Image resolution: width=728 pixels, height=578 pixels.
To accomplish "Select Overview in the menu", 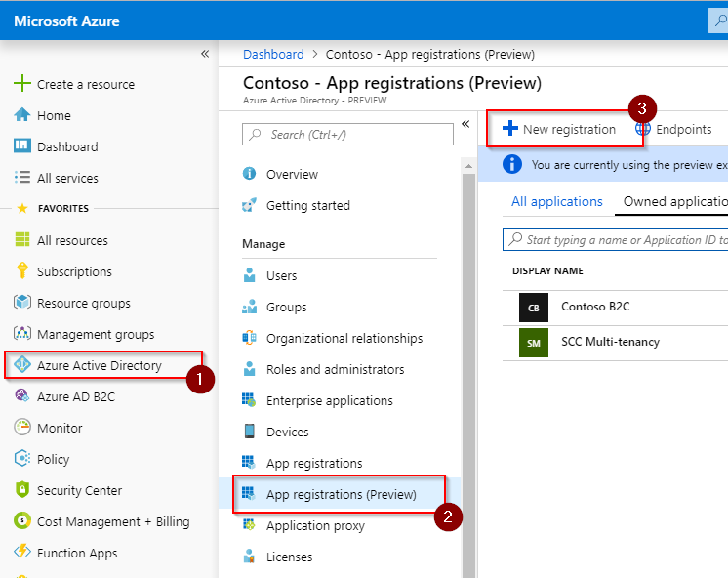I will pyautogui.click(x=292, y=174).
